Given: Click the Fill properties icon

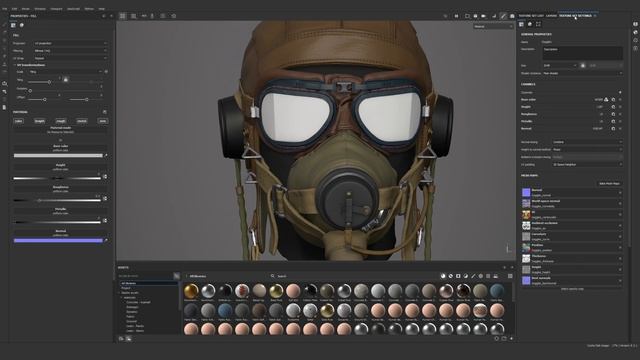Looking at the screenshot, I should pyautogui.click(x=13, y=25).
